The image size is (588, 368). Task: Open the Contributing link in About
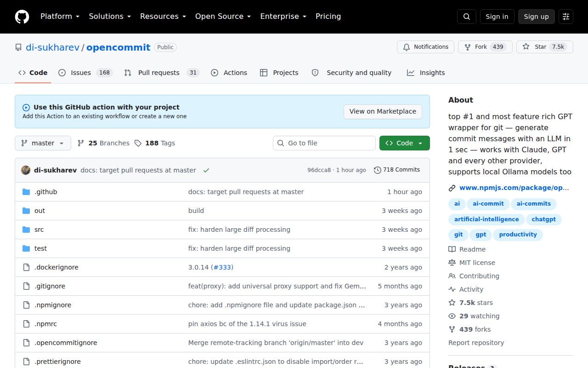[479, 276]
